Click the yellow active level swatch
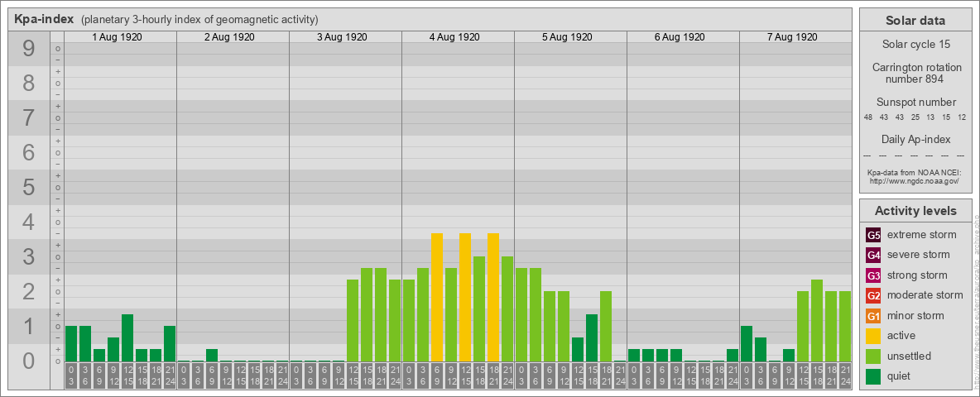Viewport: 980px width, 397px height. coord(874,336)
